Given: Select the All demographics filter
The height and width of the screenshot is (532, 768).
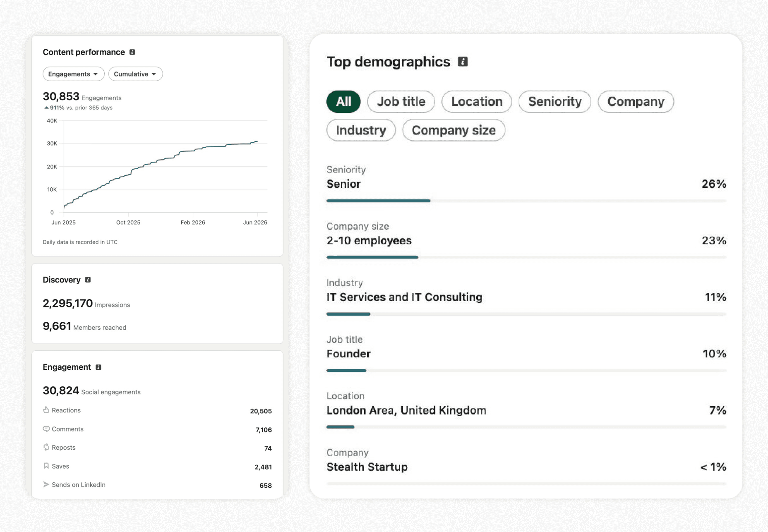Looking at the screenshot, I should (343, 102).
